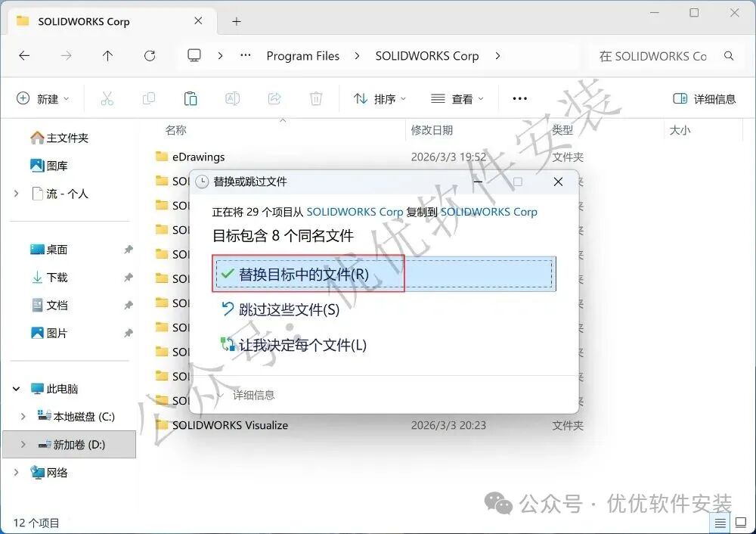Viewport: 756px width, 534px height.
Task: Open the hidden path ellipsis in address bar
Action: click(x=246, y=55)
